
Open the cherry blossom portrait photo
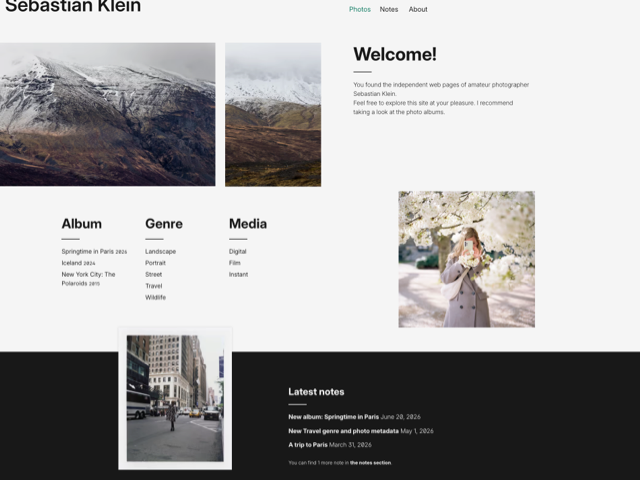pyautogui.click(x=467, y=259)
